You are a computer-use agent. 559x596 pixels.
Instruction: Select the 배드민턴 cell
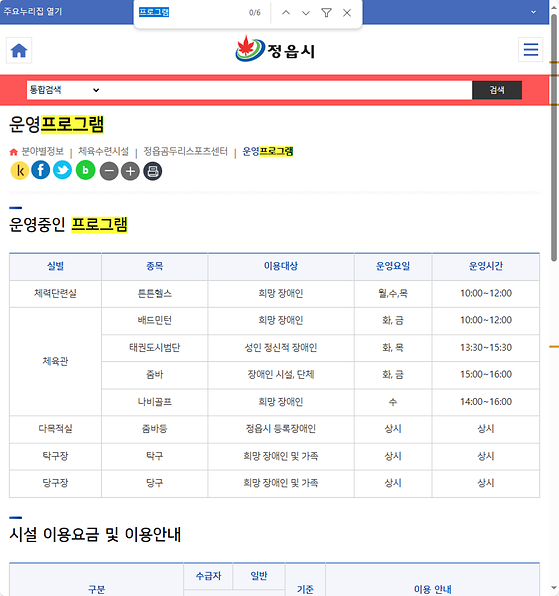(155, 321)
